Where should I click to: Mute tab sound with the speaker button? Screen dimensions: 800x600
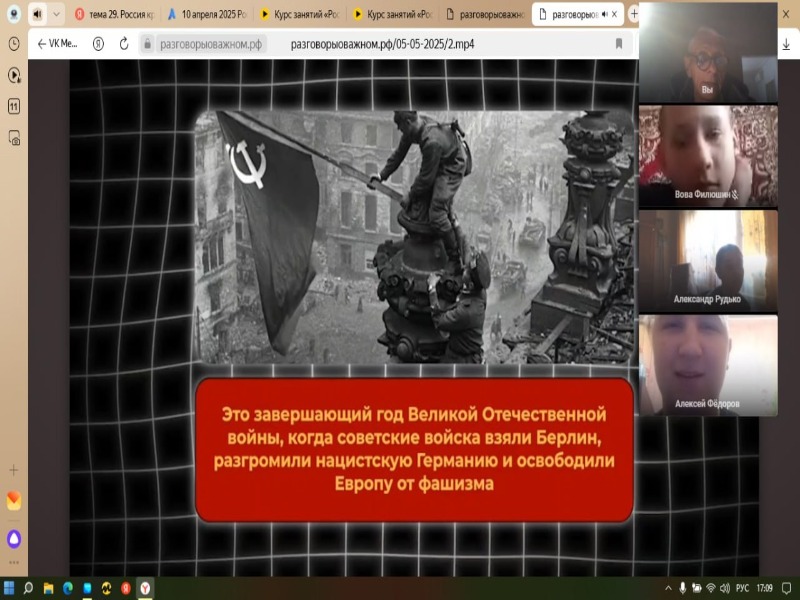[37, 14]
